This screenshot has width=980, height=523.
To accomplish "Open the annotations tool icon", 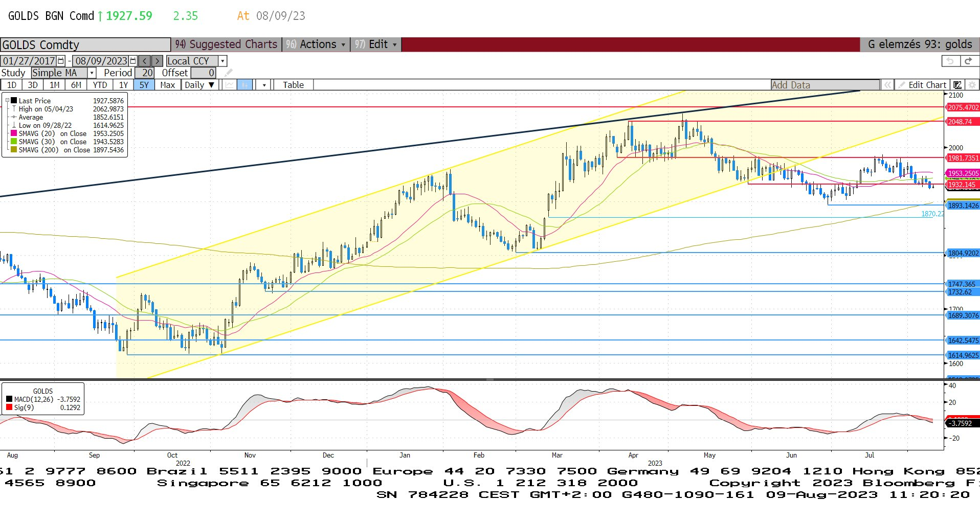I will [x=957, y=85].
